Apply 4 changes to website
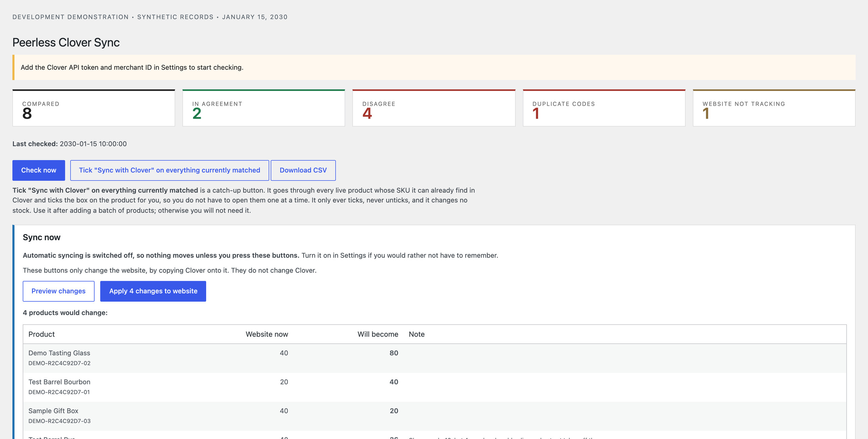The image size is (868, 439). [153, 291]
